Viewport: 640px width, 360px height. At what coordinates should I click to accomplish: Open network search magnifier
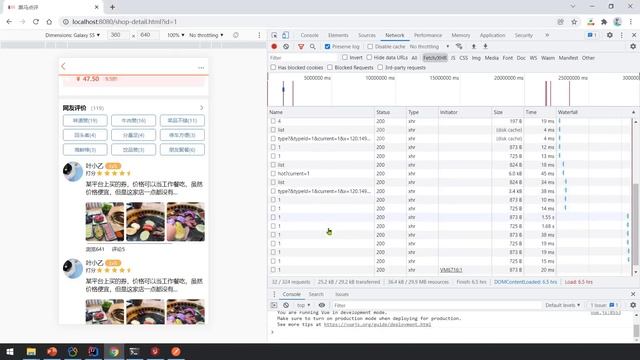(x=313, y=47)
